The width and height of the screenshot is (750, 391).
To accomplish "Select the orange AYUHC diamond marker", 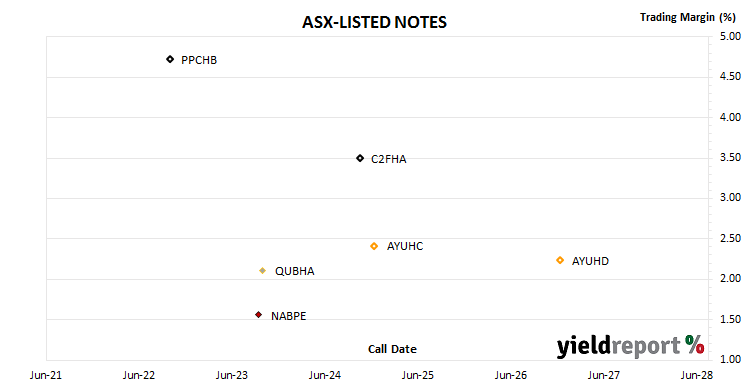I will 374,246.
